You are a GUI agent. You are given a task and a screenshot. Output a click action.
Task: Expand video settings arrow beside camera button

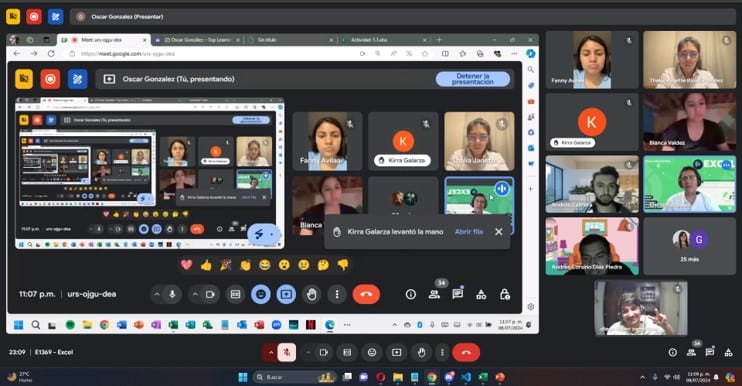[308, 352]
